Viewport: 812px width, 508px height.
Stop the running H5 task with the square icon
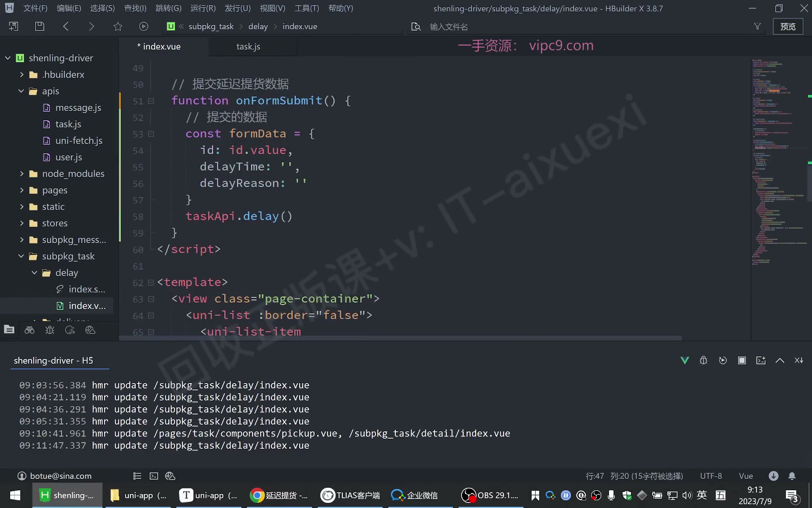click(x=742, y=360)
